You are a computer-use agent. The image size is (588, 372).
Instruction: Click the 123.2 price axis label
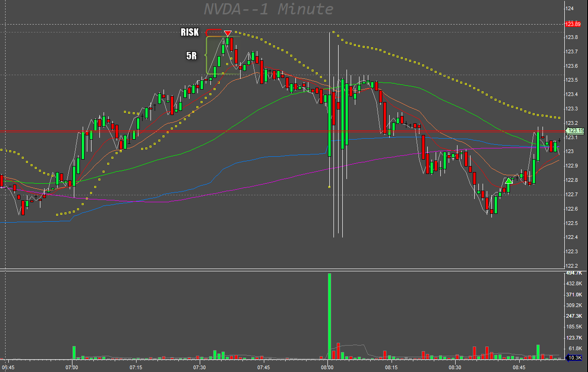click(572, 123)
